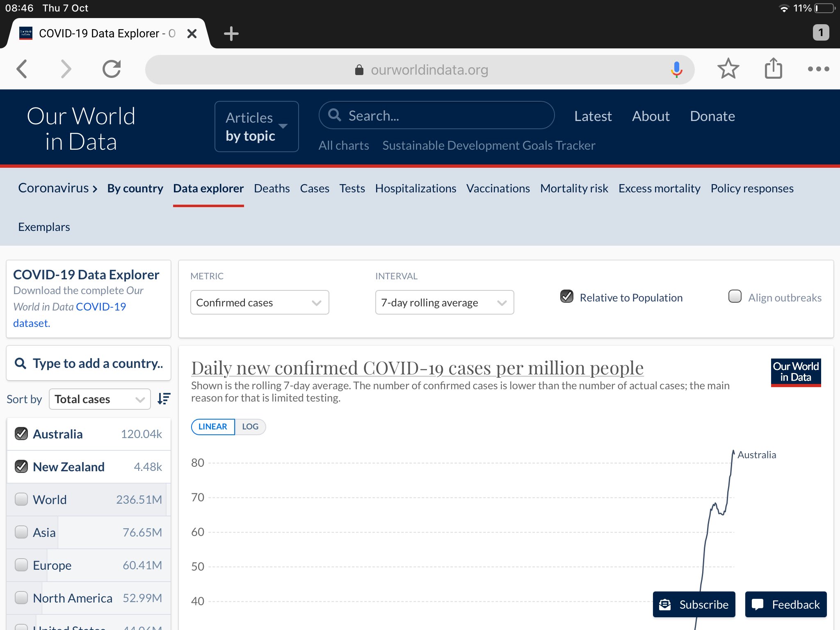Open the Excess mortality tab

[x=660, y=188]
